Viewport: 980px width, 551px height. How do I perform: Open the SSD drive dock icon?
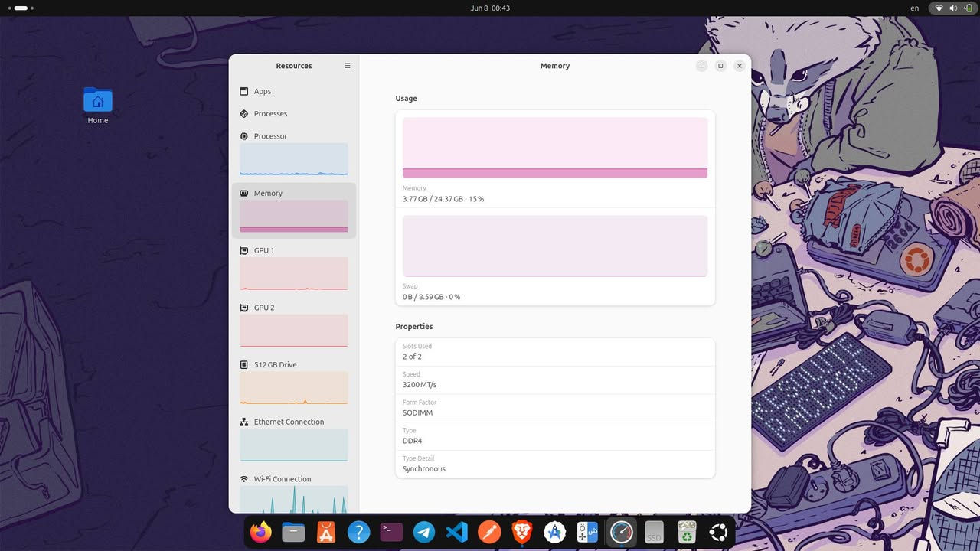point(654,532)
